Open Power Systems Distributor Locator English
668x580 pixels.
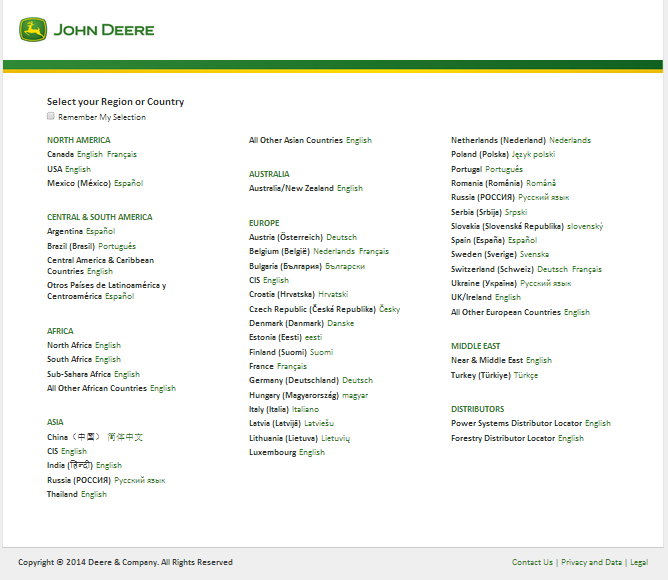pos(598,423)
